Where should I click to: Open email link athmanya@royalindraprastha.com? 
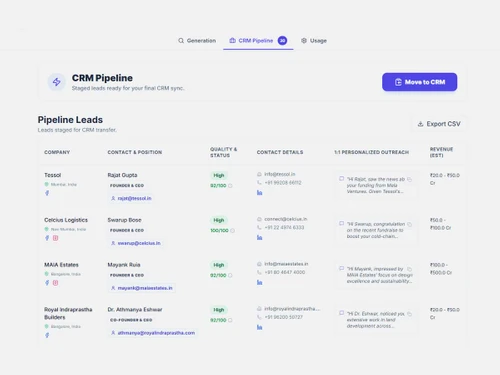point(153,333)
